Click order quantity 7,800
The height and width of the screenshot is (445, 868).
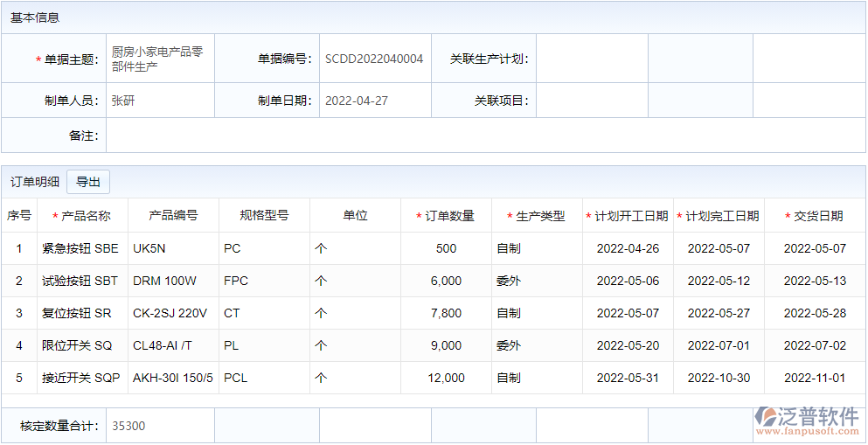pyautogui.click(x=446, y=313)
